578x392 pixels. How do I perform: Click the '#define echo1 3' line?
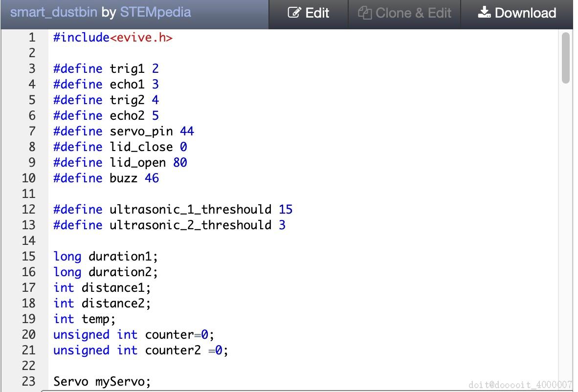[106, 85]
